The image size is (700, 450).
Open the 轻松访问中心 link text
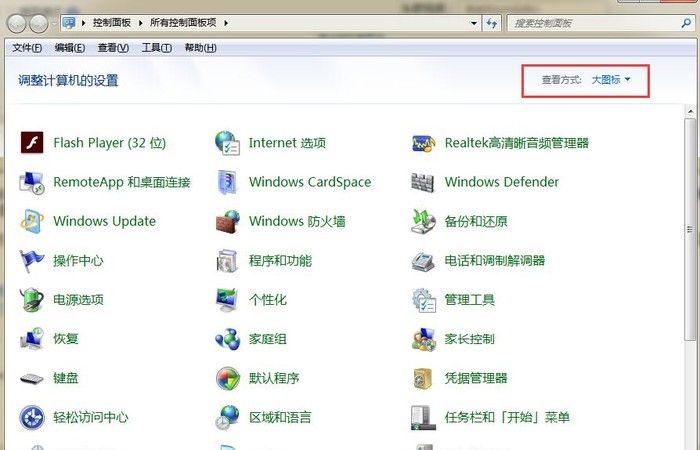(91, 417)
